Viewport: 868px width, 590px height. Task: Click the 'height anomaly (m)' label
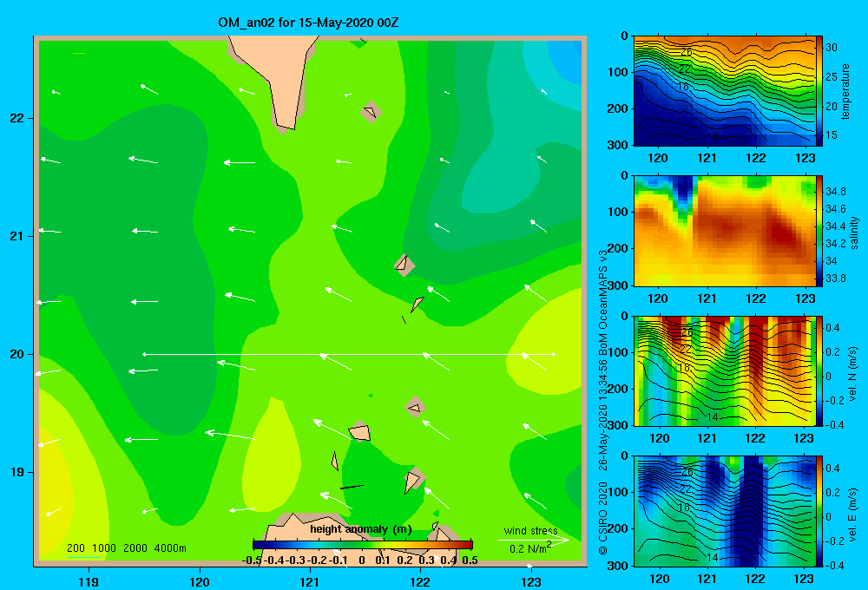click(x=361, y=529)
